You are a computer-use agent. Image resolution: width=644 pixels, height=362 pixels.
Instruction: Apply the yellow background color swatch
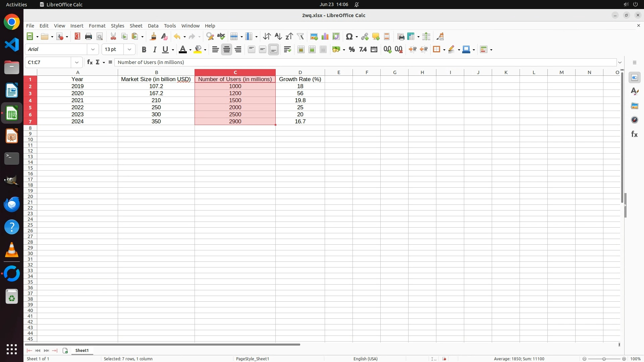point(198,50)
